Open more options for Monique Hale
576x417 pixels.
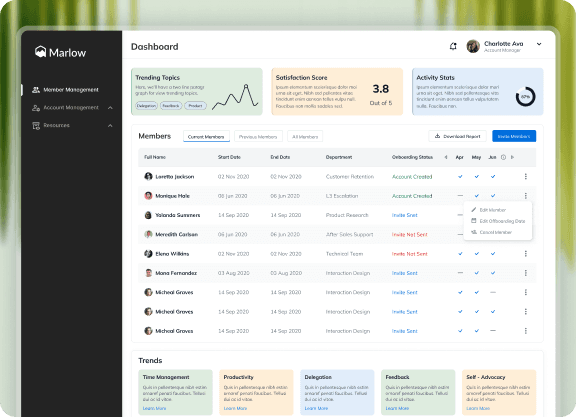tap(526, 196)
